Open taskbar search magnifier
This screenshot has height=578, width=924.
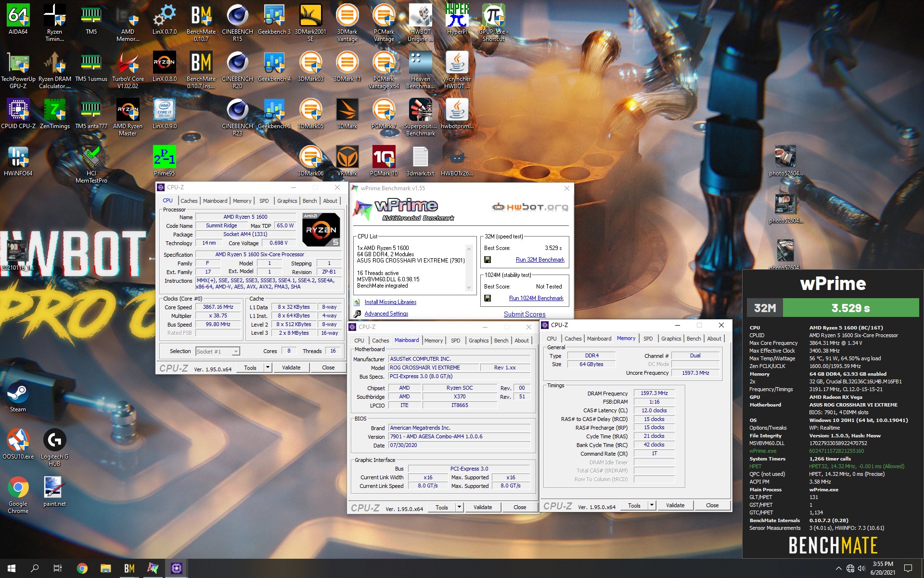[x=35, y=568]
